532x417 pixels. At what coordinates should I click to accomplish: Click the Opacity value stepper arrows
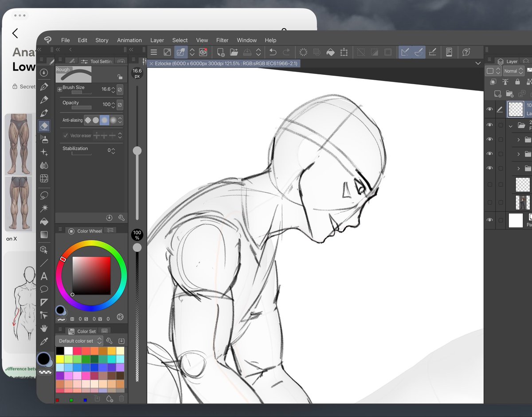(113, 105)
